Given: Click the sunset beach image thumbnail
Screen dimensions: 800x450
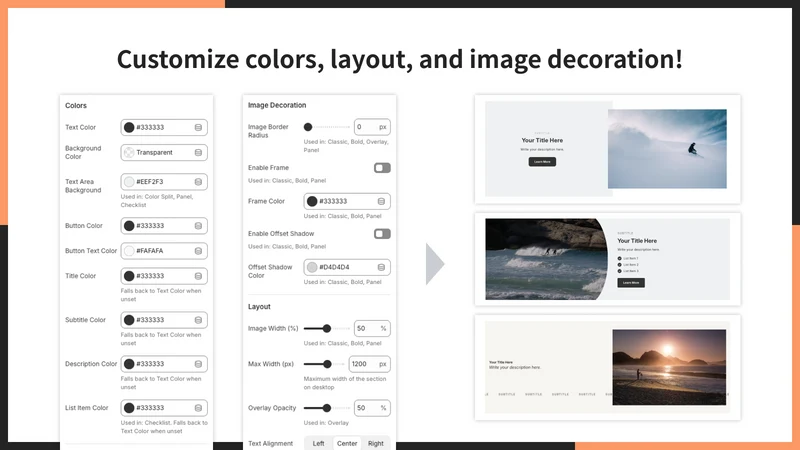Looking at the screenshot, I should (x=669, y=367).
